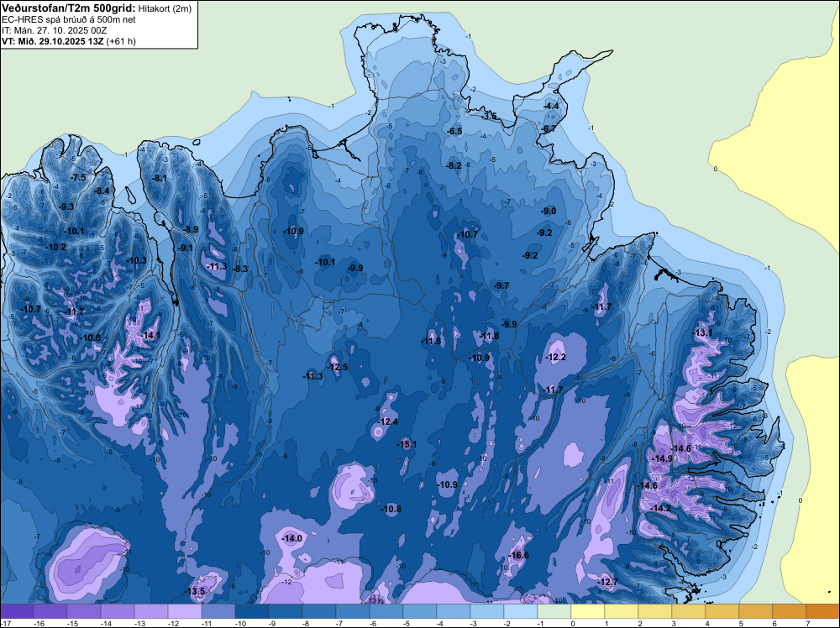Click the "-16" legend scale number
Image resolution: width=840 pixels, height=628 pixels.
tap(39, 623)
